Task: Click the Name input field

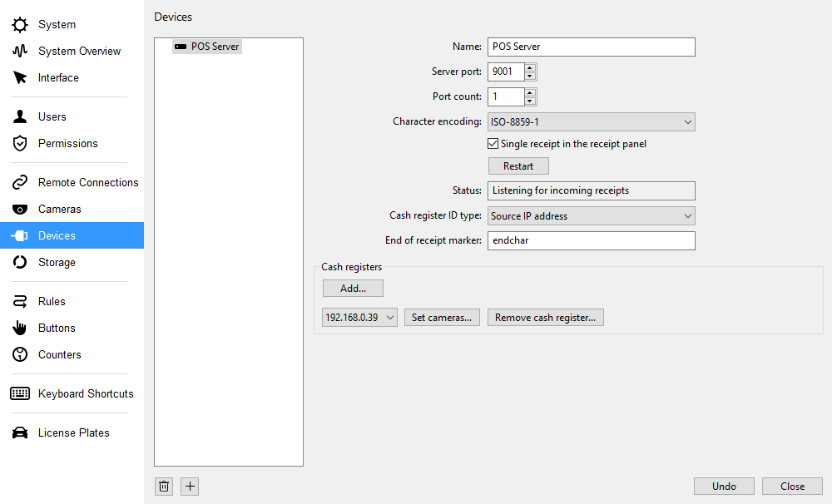Action: pos(591,47)
